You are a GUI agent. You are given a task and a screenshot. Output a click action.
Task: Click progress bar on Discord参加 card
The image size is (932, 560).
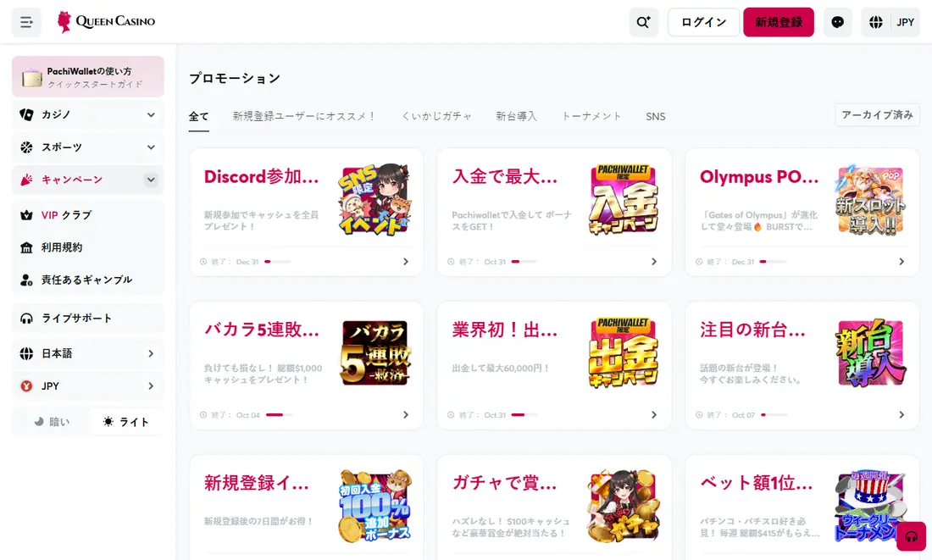tap(278, 262)
